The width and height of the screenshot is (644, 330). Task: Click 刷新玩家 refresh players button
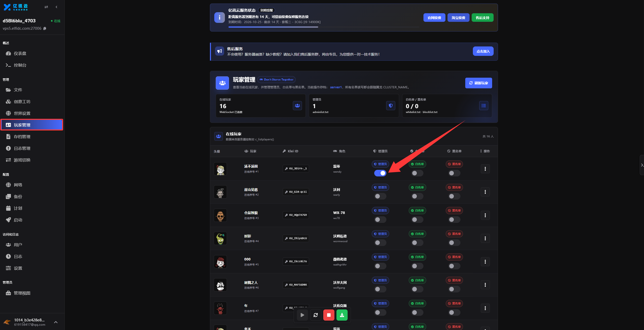478,83
